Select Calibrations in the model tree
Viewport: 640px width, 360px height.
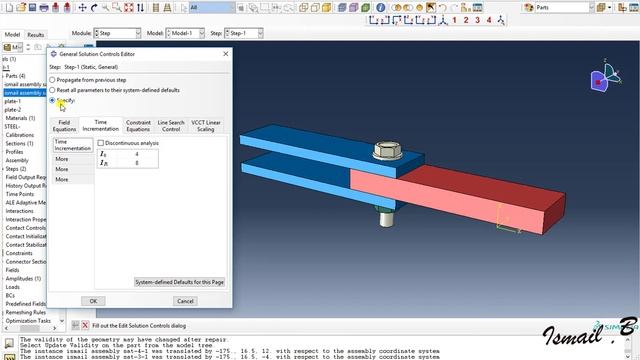pos(20,135)
